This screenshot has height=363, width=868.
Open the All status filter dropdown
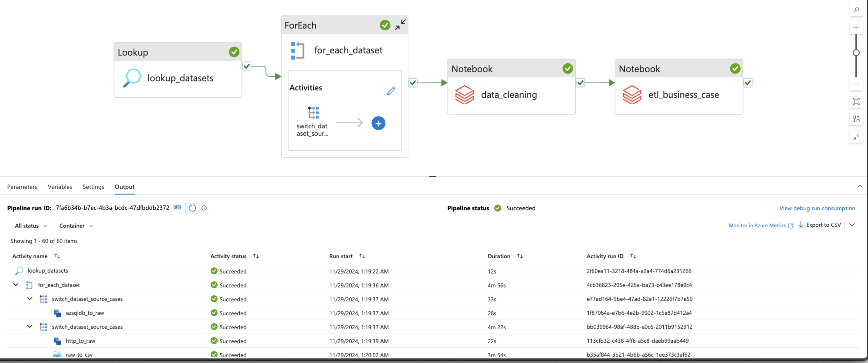(31, 226)
